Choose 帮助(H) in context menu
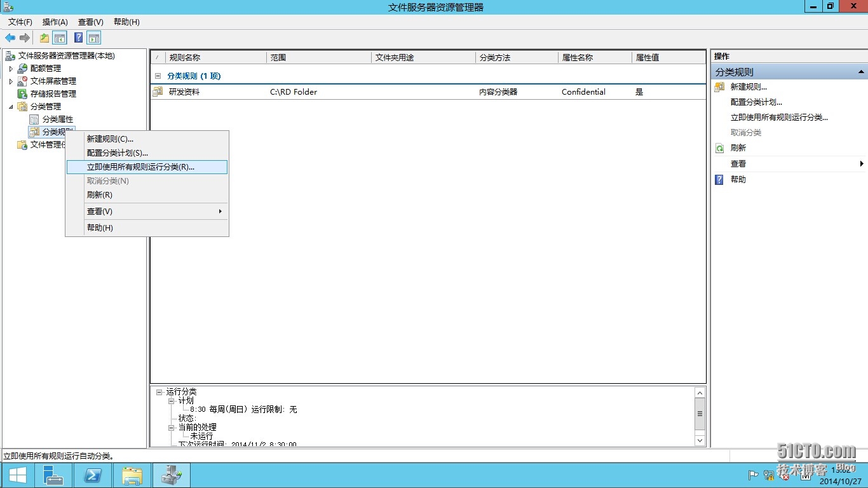Image resolution: width=868 pixels, height=488 pixels. [x=147, y=227]
